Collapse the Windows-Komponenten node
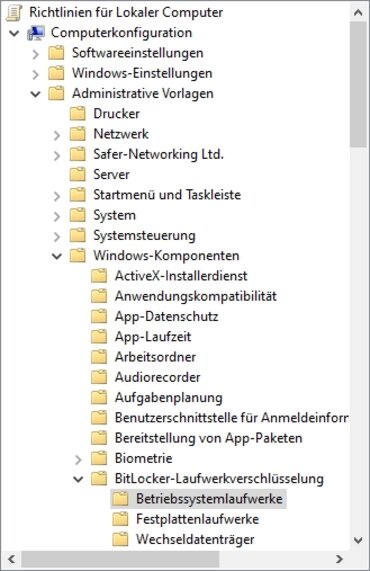370x571 pixels. pyautogui.click(x=57, y=256)
